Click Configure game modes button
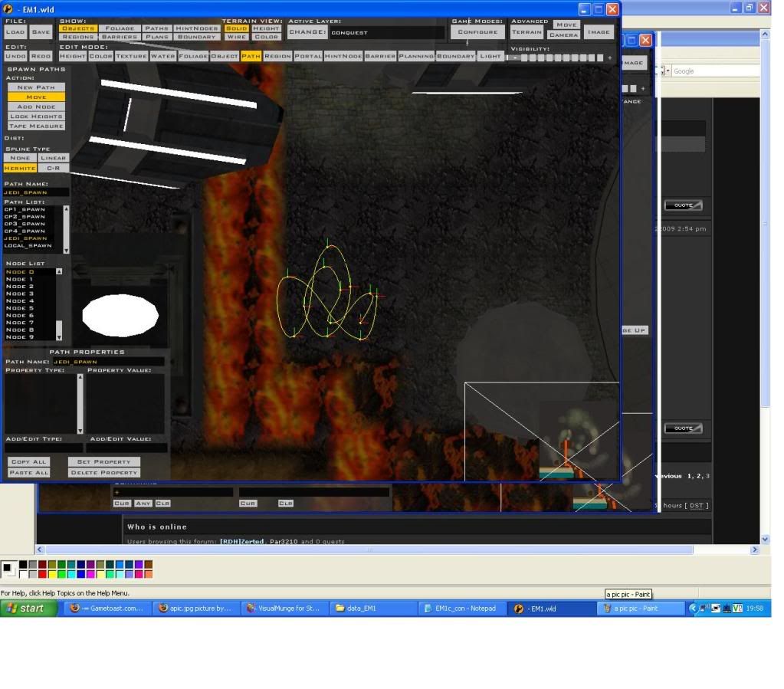Screen dimensions: 784x689 click(x=477, y=32)
